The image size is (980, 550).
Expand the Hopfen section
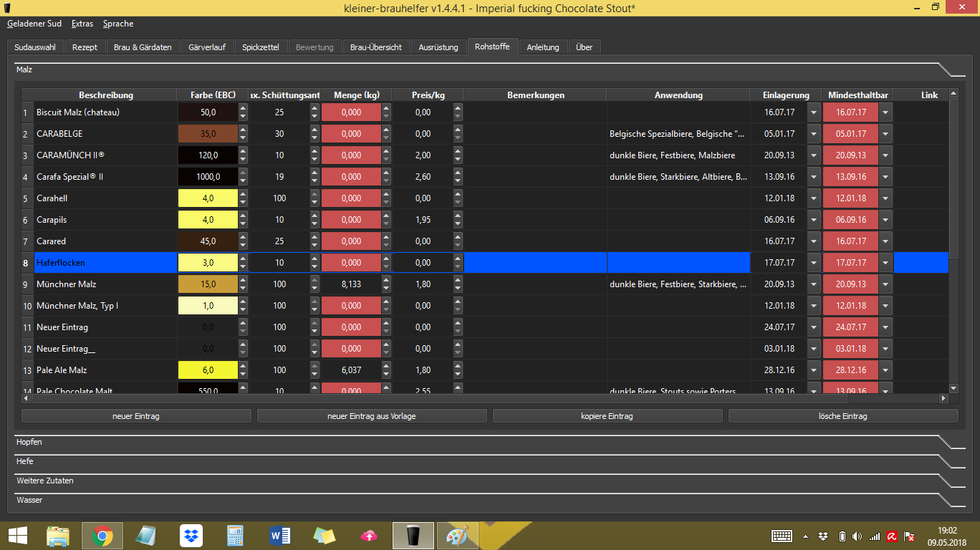pos(29,443)
